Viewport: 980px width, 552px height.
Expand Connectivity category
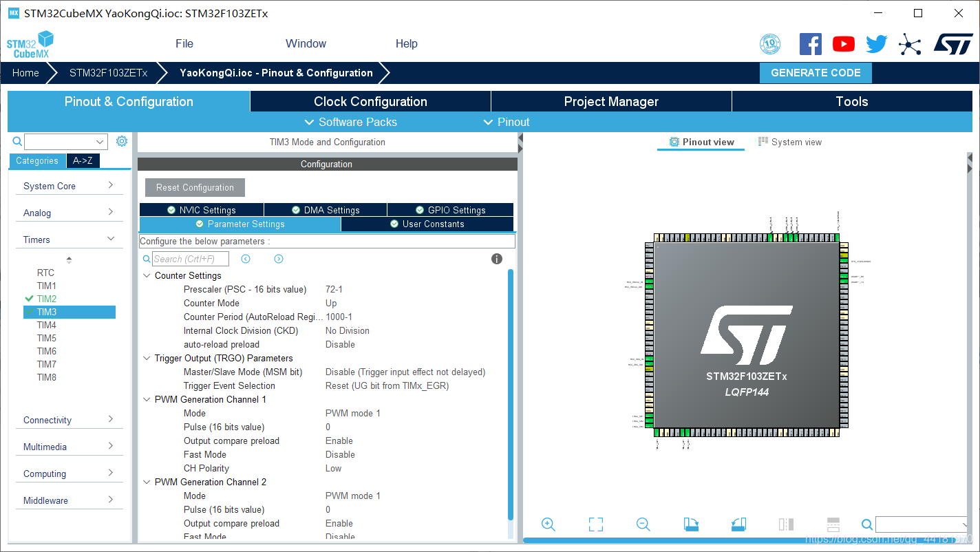click(x=69, y=420)
